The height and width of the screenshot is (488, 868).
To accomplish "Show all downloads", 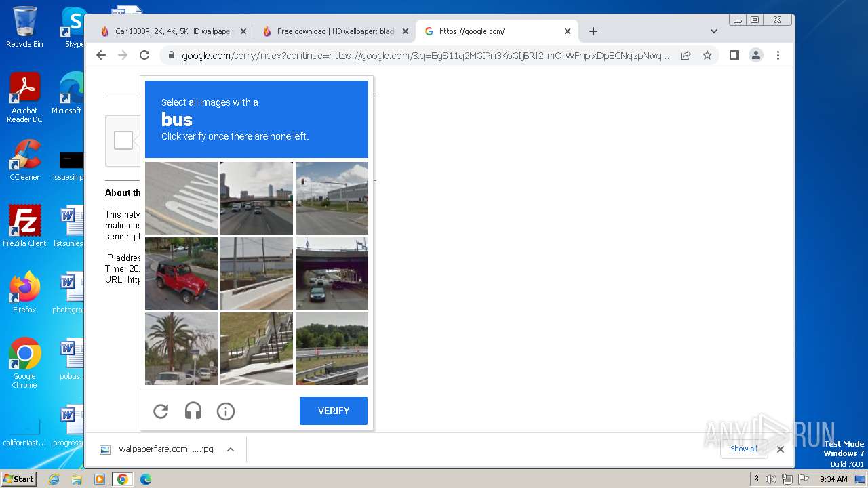I will point(744,449).
